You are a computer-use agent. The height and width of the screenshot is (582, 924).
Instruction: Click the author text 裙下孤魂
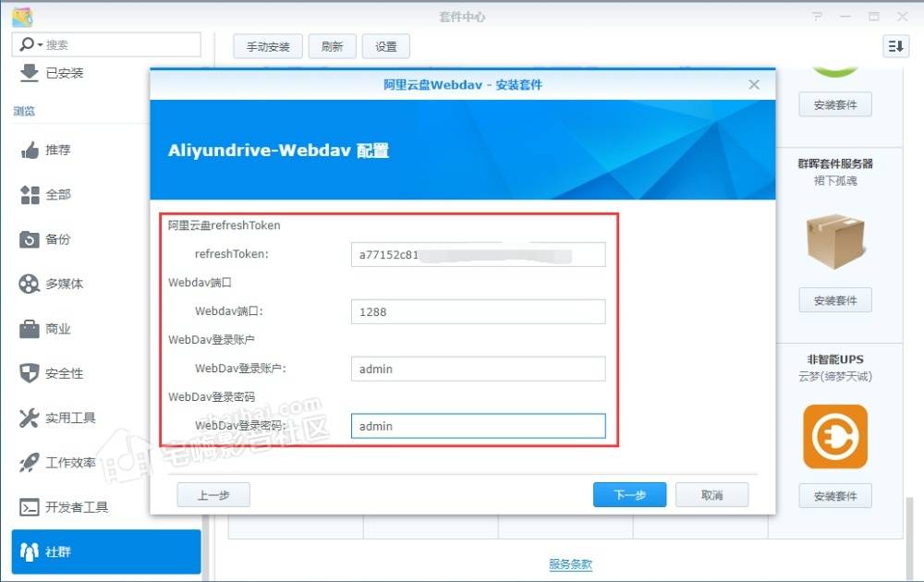[835, 180]
